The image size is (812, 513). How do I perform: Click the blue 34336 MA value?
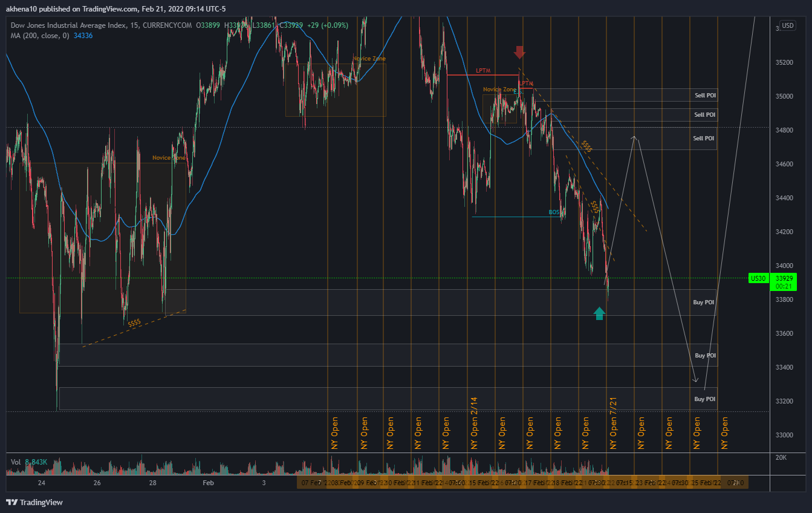coord(83,36)
